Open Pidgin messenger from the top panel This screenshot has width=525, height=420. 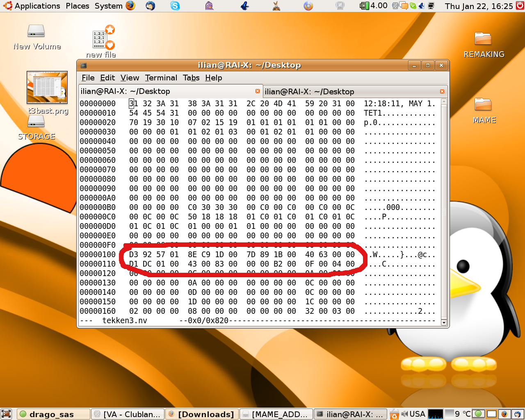(209, 6)
